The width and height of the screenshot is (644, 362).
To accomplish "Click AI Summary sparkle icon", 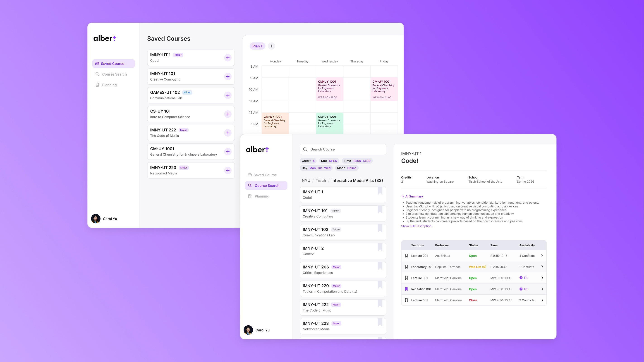I will point(402,196).
